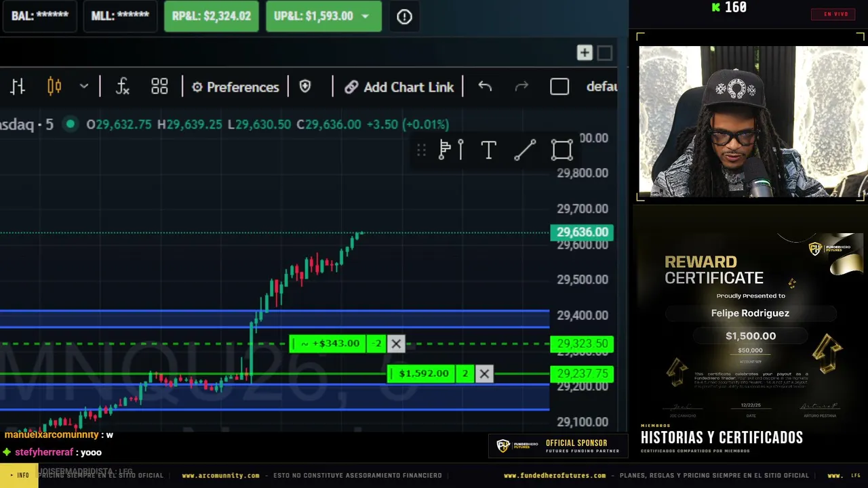
Task: Click the www.arcomunnity.com ticker link
Action: (x=220, y=476)
